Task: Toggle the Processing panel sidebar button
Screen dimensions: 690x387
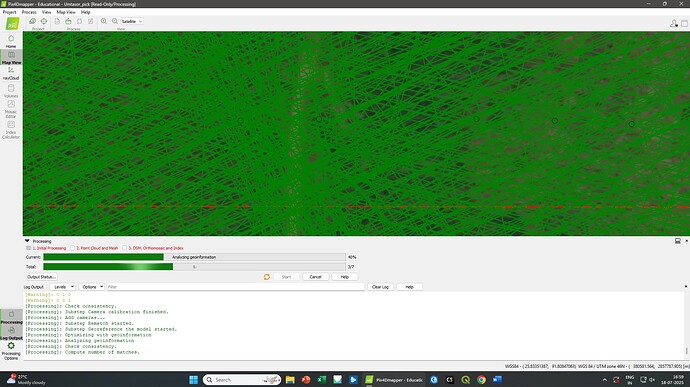Action: 11,317
